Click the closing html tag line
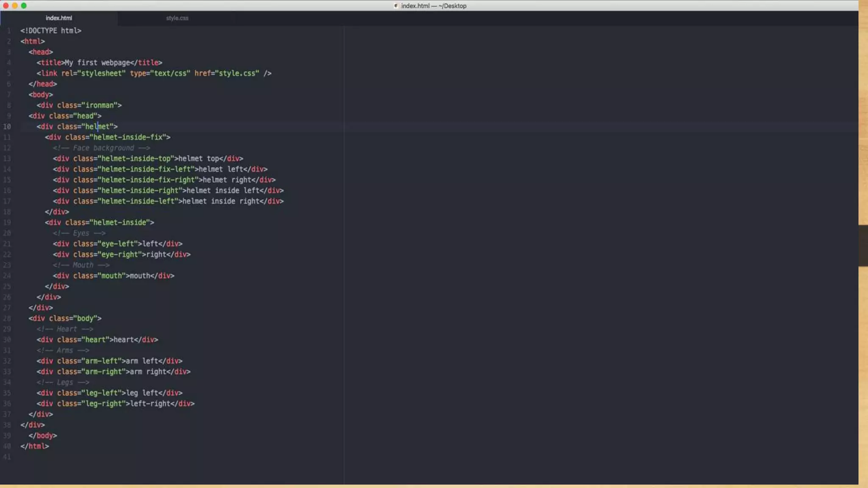This screenshot has width=868, height=488. tap(35, 446)
